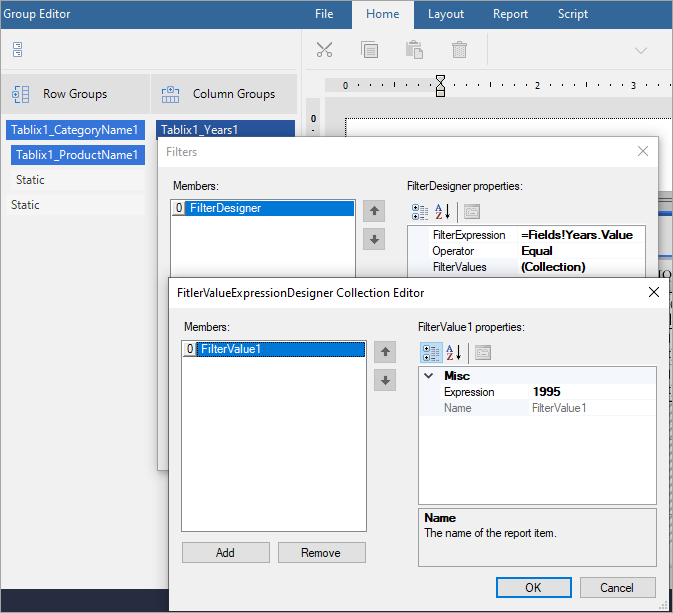
Task: Switch to Column Groups panel
Action: pyautogui.click(x=224, y=94)
